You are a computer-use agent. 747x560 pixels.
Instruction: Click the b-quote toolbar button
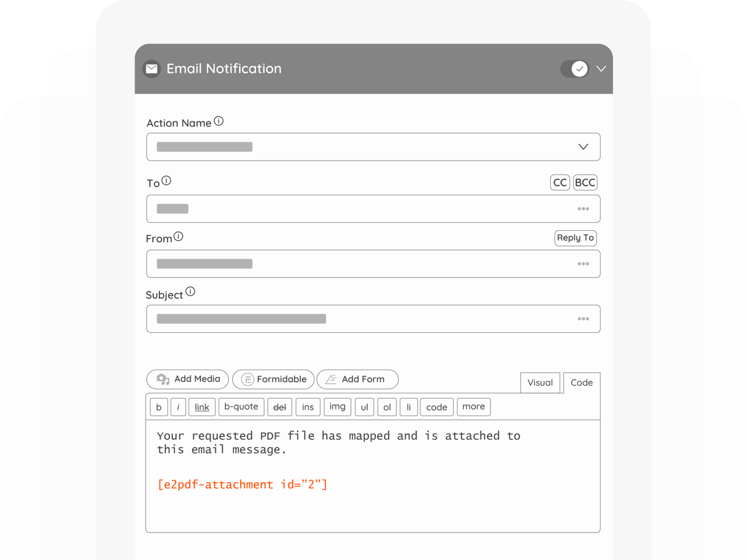point(241,407)
